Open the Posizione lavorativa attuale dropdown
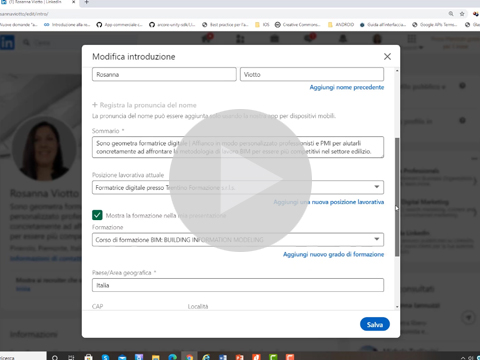The width and height of the screenshot is (480, 360). (238, 187)
